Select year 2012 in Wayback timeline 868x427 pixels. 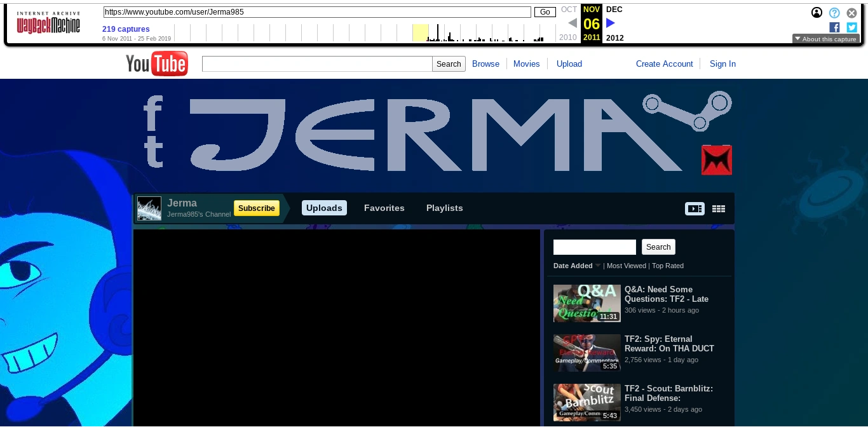[x=615, y=37]
